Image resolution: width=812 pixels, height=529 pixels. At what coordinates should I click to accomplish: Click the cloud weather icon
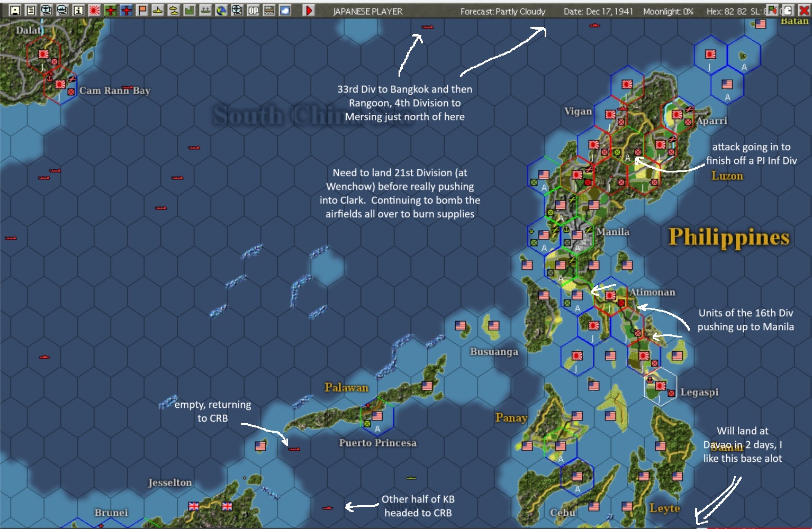point(285,10)
